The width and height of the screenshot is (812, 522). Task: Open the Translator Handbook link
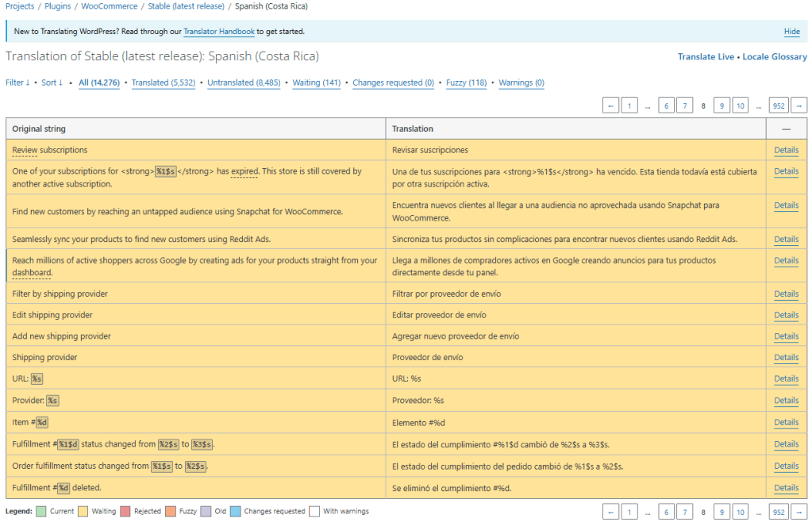[x=219, y=32]
